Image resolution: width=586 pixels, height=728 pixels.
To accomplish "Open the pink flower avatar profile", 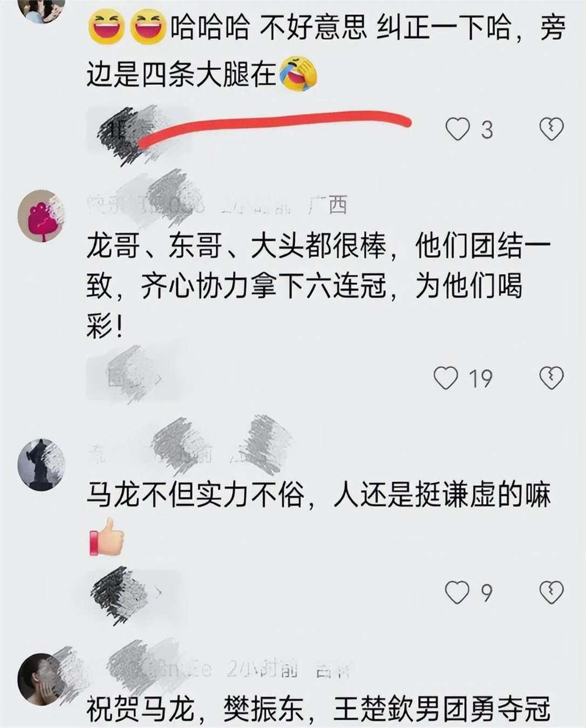I will [41, 216].
